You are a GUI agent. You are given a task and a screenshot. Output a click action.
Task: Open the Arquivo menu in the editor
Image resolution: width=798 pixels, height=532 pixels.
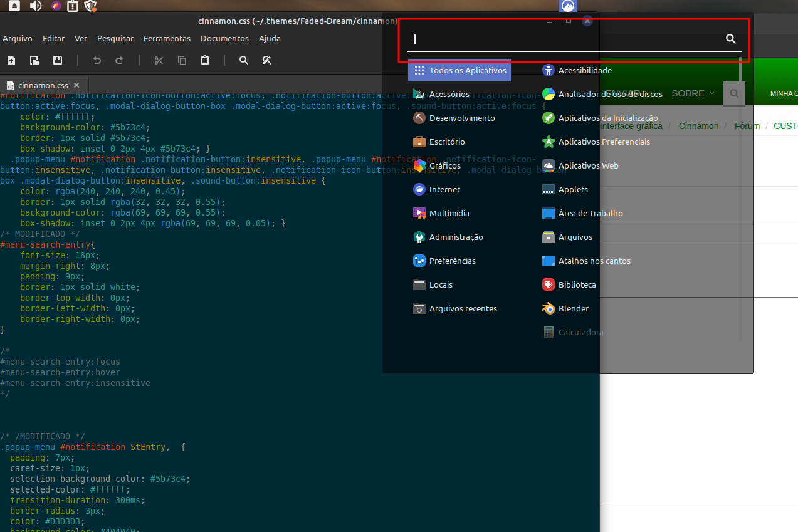point(18,38)
